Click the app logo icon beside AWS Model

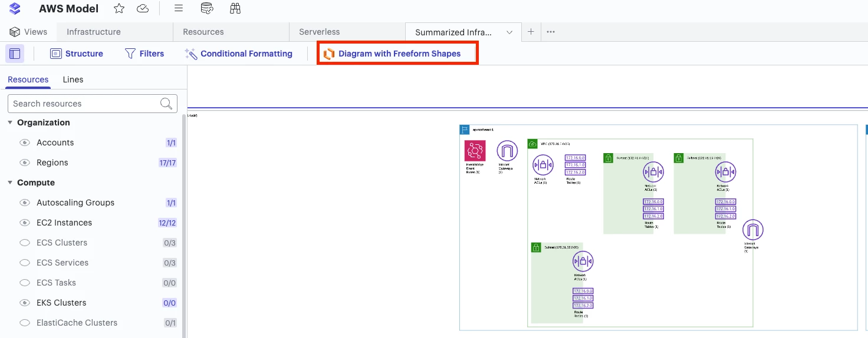(15, 8)
